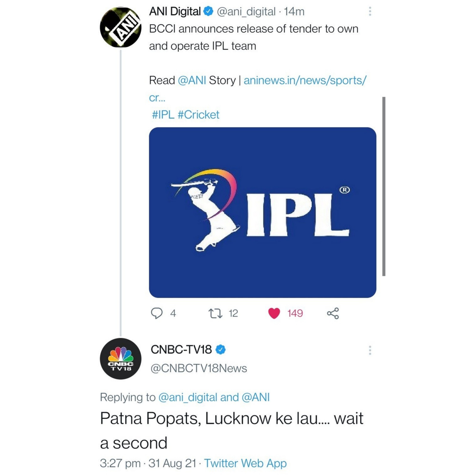This screenshot has width=476, height=476.
Task: Open the CNBC-TV18 account name
Action: [x=181, y=349]
